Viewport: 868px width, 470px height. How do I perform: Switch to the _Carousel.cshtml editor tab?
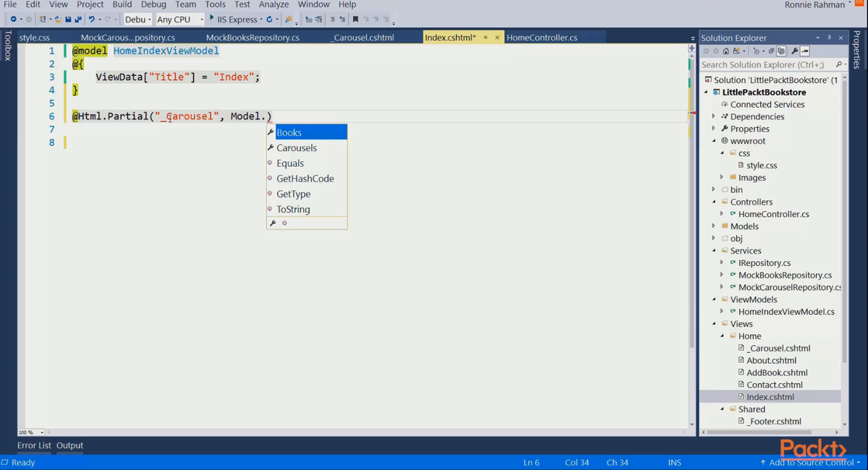[x=362, y=38]
